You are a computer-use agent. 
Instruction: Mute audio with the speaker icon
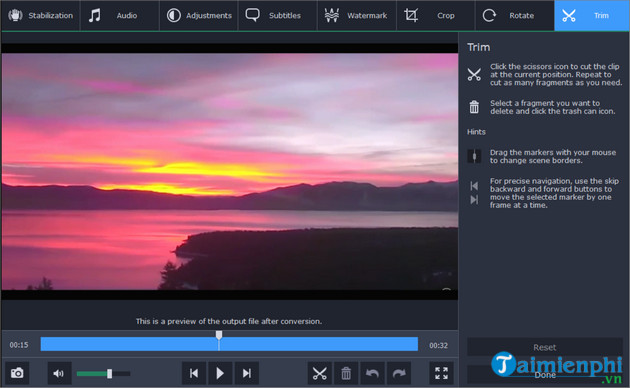(x=59, y=374)
